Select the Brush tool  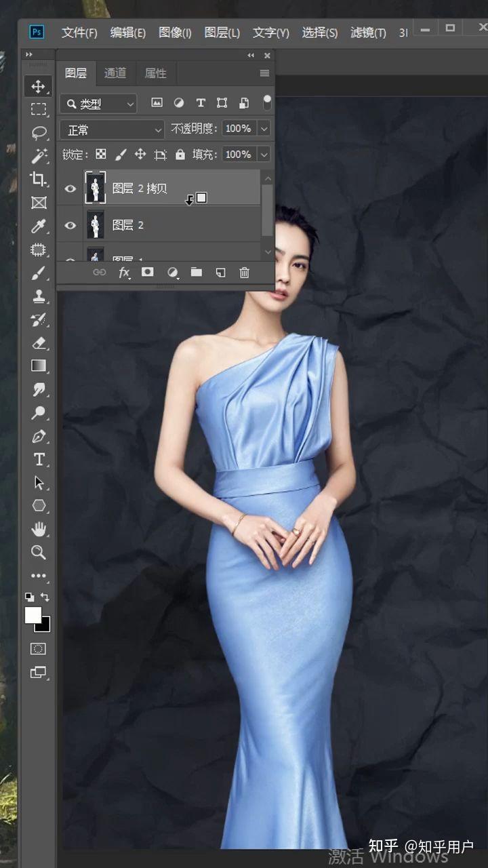coord(39,273)
